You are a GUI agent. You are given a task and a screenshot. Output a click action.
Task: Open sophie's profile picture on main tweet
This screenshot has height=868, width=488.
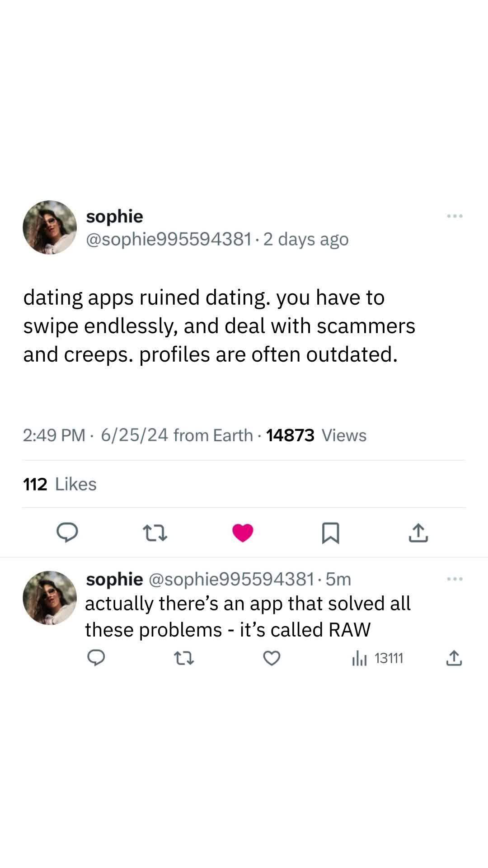point(50,227)
